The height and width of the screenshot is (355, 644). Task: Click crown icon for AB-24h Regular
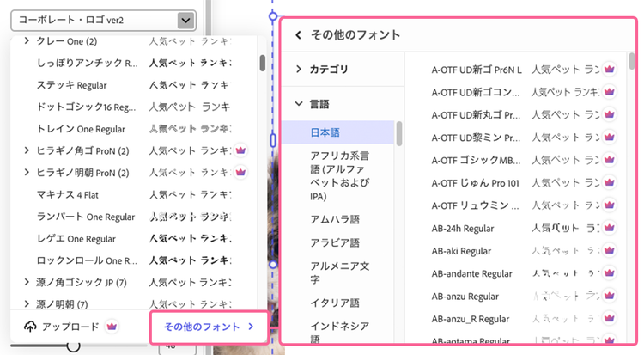[x=610, y=228]
